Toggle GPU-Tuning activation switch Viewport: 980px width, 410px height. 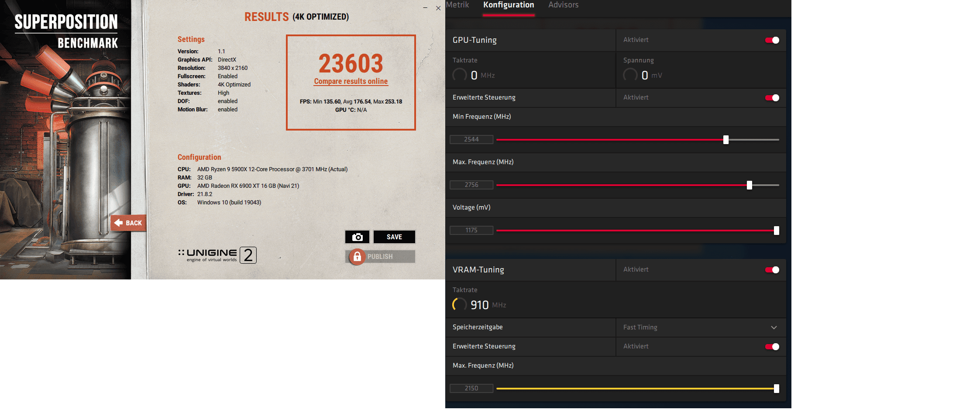click(772, 40)
